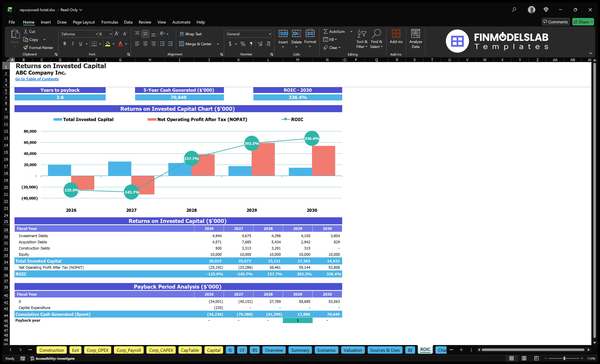The image size is (600, 364).
Task: Open Sort & Filter tool
Action: coord(362,39)
